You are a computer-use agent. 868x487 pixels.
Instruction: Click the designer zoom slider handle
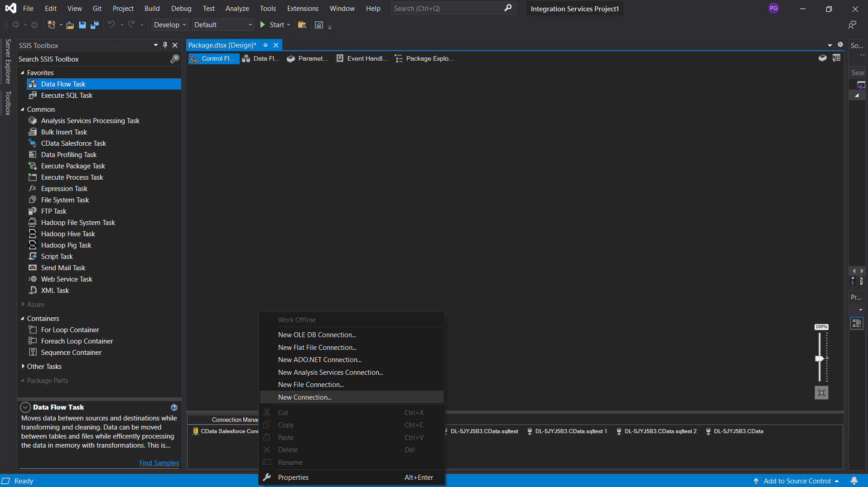[x=819, y=358]
